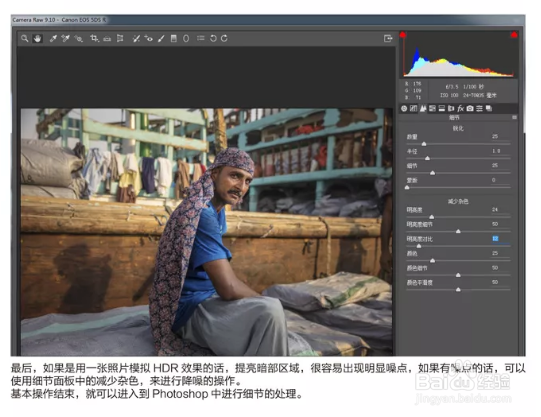Viewport: 541px width, 417px height.
Task: Select the White Balance eyedropper tool
Action: (53, 39)
